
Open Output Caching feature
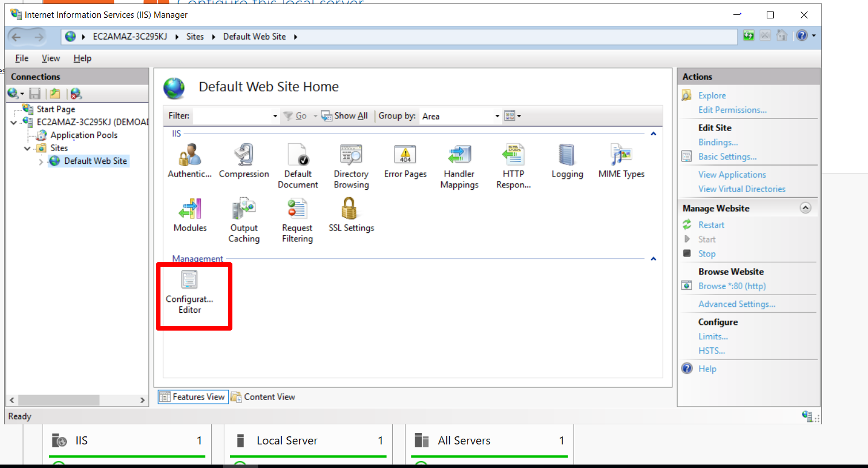tap(244, 221)
